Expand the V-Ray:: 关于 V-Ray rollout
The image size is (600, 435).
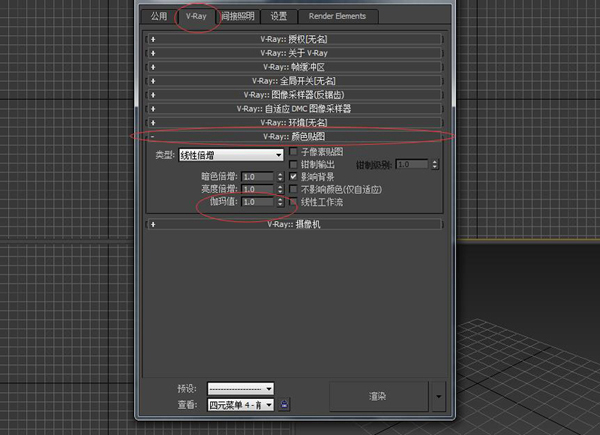294,53
